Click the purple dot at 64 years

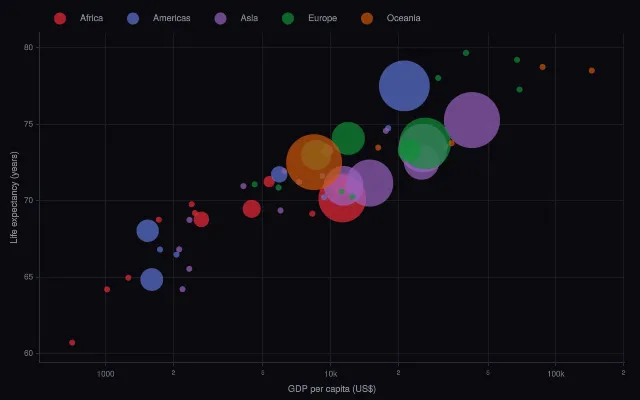(182, 289)
